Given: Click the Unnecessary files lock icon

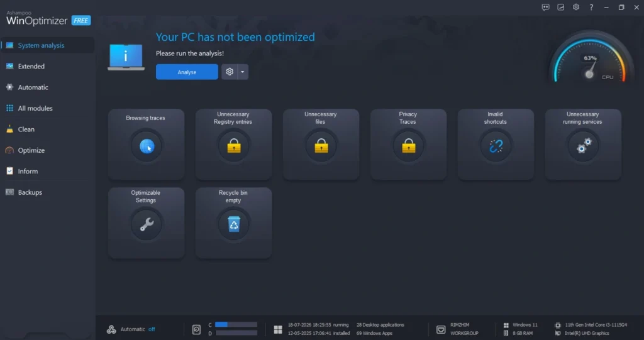Looking at the screenshot, I should (x=321, y=145).
